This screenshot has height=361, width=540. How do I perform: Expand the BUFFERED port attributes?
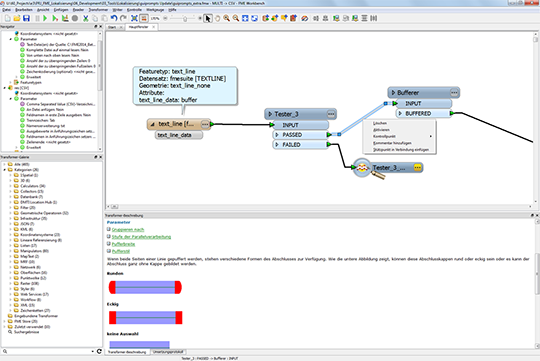tap(400, 113)
